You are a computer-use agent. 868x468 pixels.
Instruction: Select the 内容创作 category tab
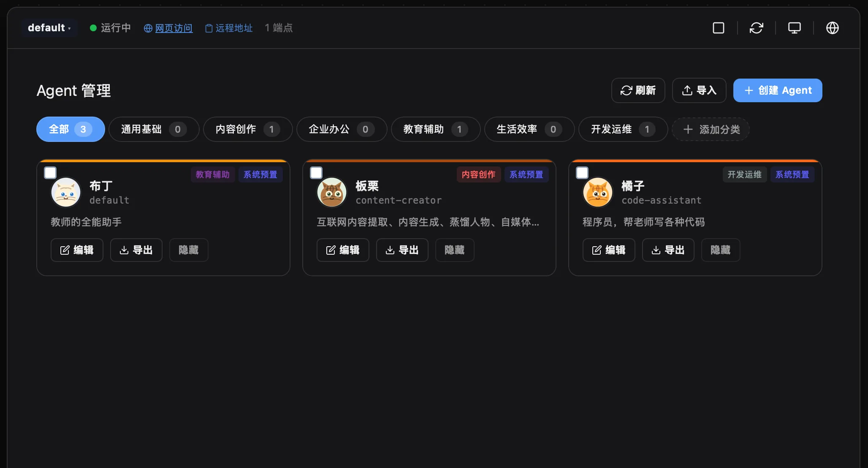coord(248,129)
